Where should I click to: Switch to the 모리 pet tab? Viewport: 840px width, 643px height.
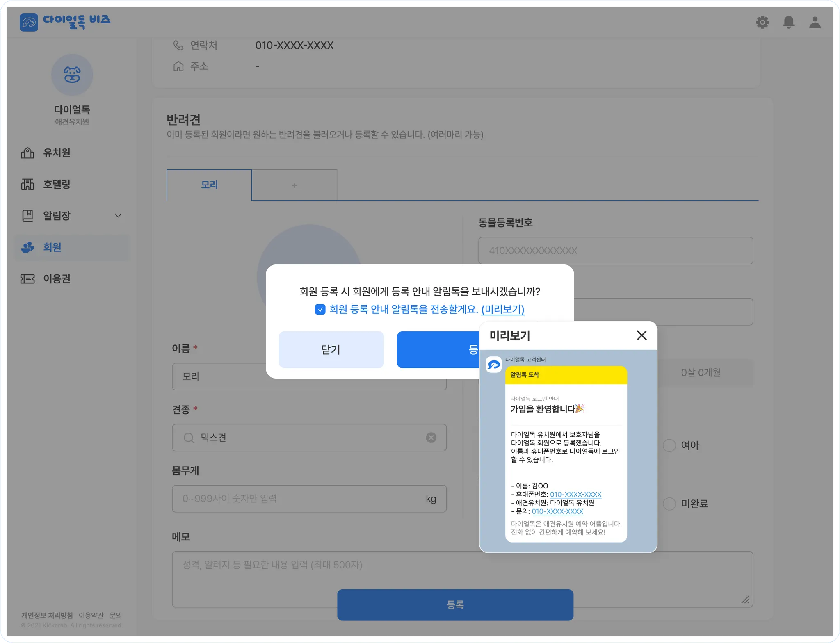[x=209, y=185]
